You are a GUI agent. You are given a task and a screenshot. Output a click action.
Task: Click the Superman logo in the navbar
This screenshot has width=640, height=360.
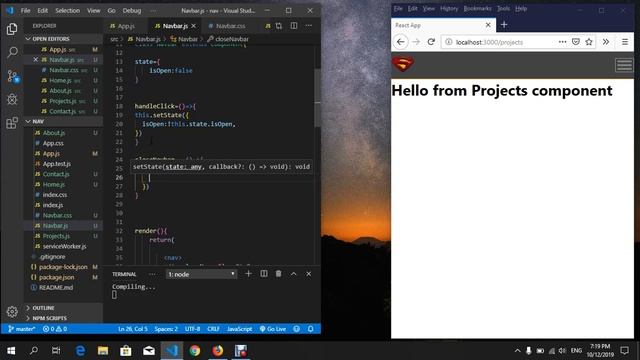(403, 64)
